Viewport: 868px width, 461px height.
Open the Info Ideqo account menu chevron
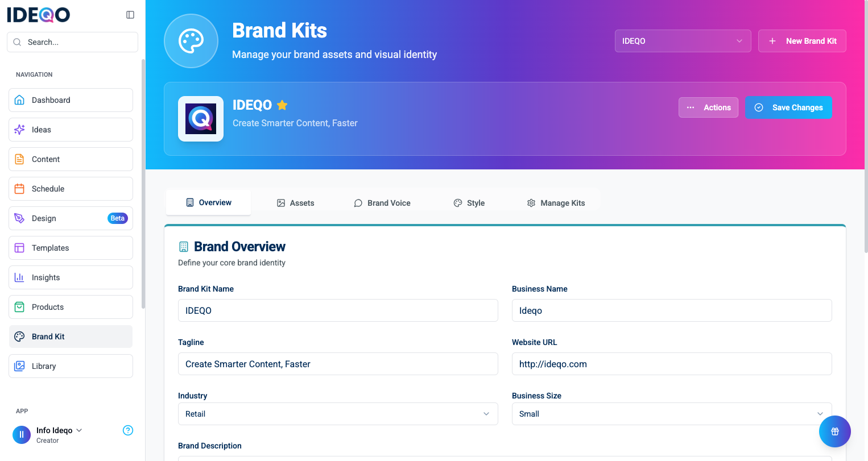click(x=79, y=430)
